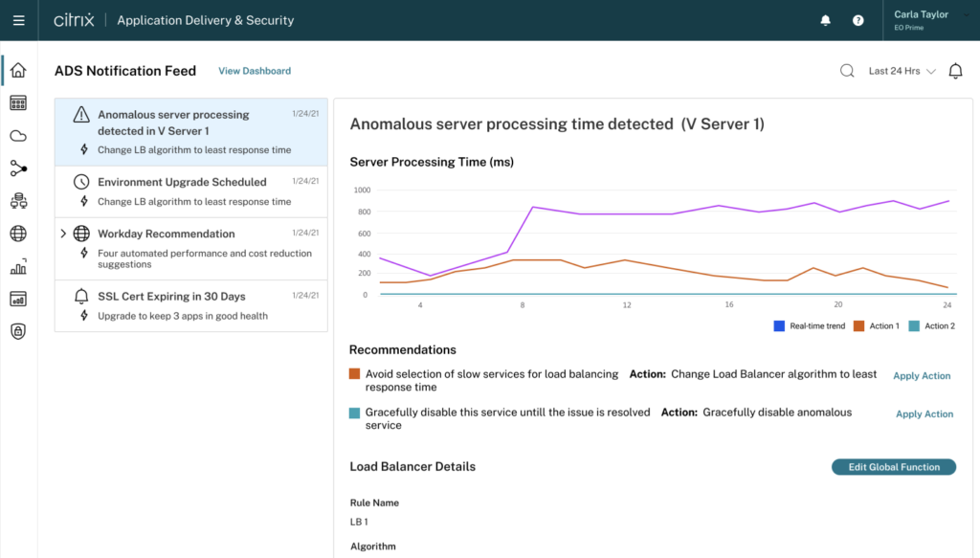This screenshot has width=980, height=558.
Task: Toggle the Action 1 legend swatch
Action: [861, 326]
